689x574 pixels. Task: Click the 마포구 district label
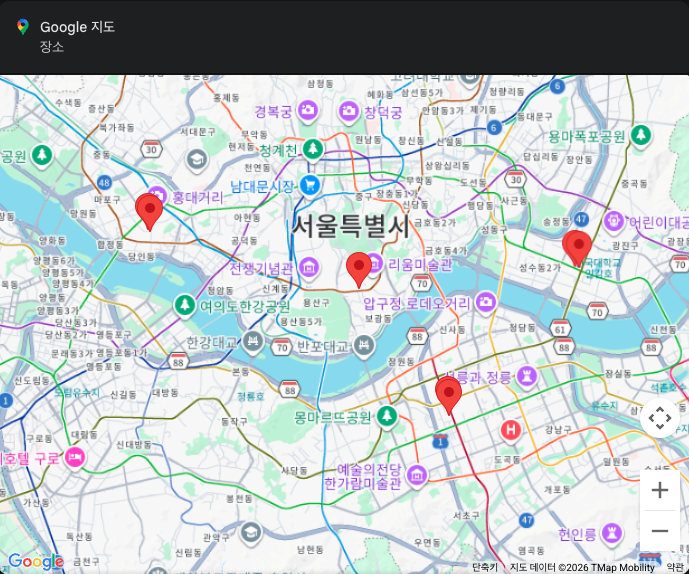click(107, 200)
